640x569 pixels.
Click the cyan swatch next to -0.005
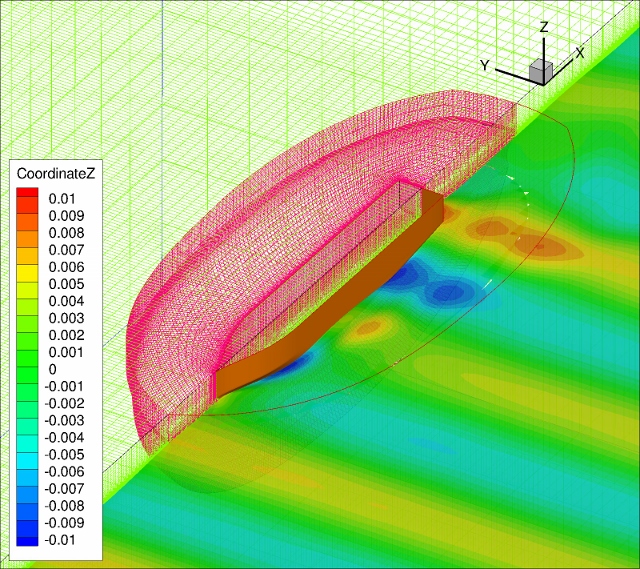27,454
